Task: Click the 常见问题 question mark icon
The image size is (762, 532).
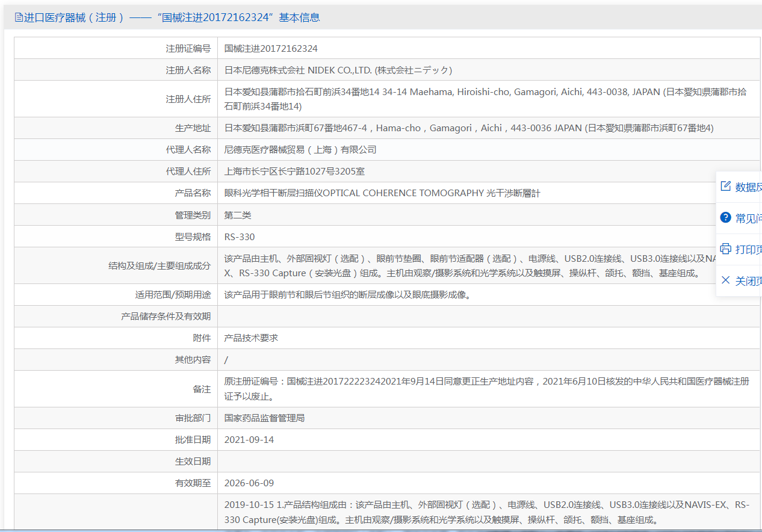Action: tap(726, 218)
